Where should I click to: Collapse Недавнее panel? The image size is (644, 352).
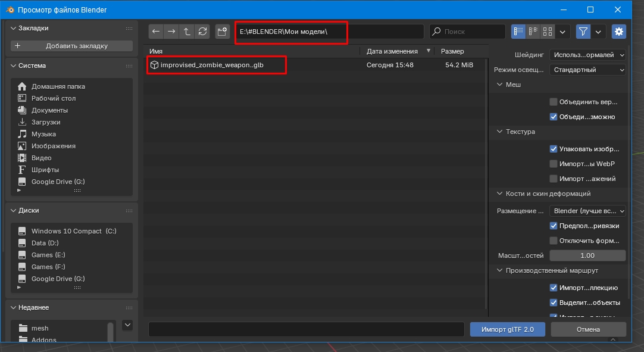[13, 307]
